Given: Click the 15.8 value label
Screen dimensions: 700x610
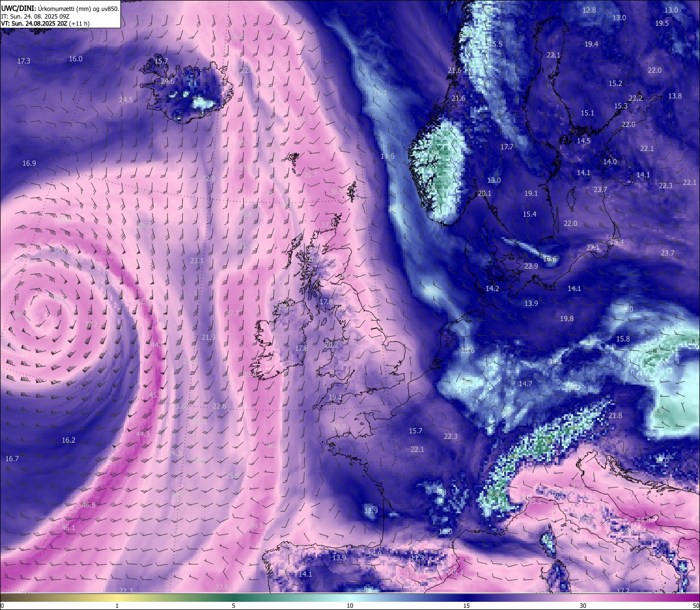Looking at the screenshot, I should tap(623, 339).
